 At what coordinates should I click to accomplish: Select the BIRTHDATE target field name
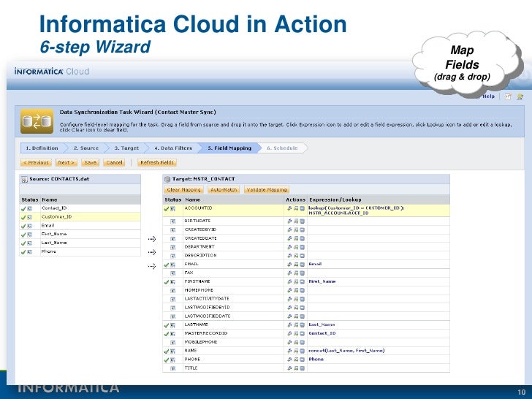pyautogui.click(x=197, y=221)
